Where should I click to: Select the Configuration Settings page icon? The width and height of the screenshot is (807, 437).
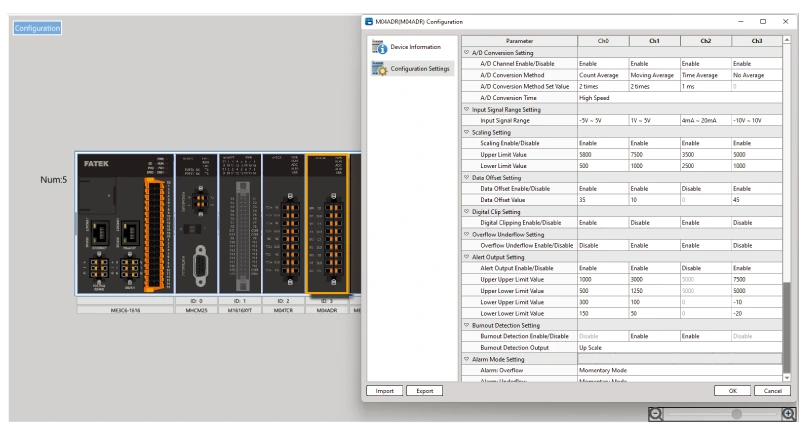[x=378, y=69]
